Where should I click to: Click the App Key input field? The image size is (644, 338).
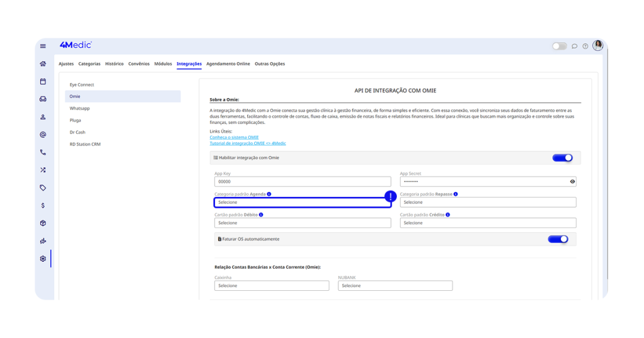(302, 181)
